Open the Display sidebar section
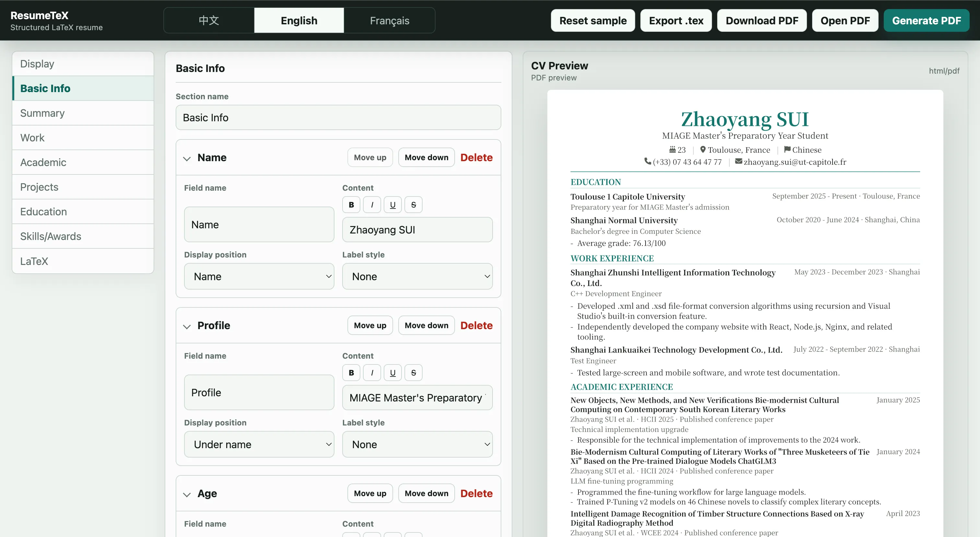The image size is (980, 537). (83, 64)
